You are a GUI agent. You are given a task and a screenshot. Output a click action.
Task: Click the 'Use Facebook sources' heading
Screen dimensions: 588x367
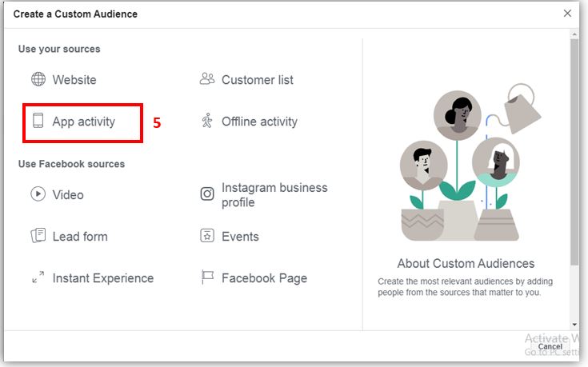click(71, 164)
